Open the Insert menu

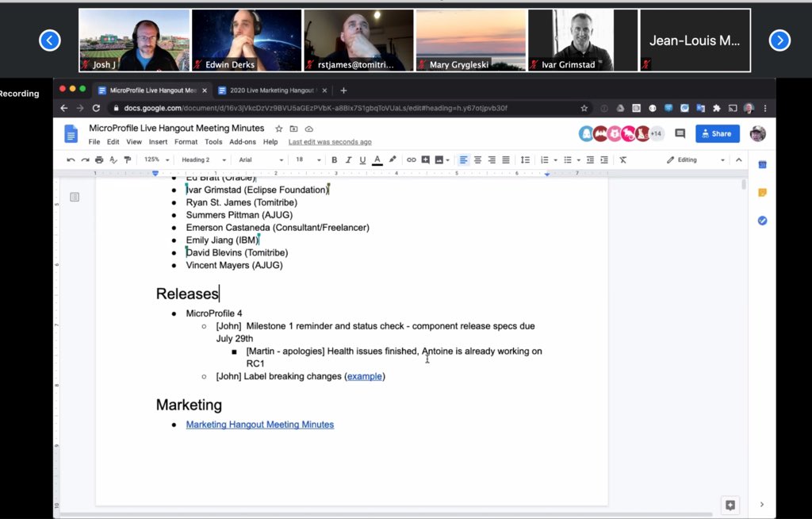pos(158,141)
